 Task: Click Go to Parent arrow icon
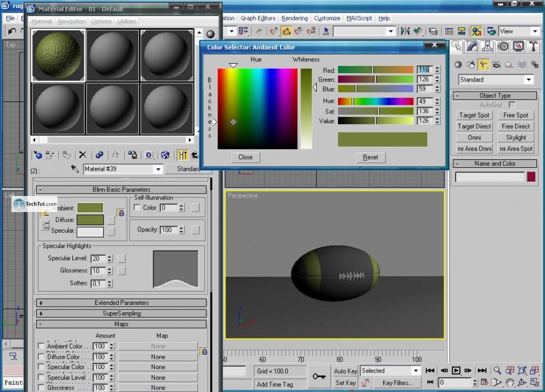[194, 155]
